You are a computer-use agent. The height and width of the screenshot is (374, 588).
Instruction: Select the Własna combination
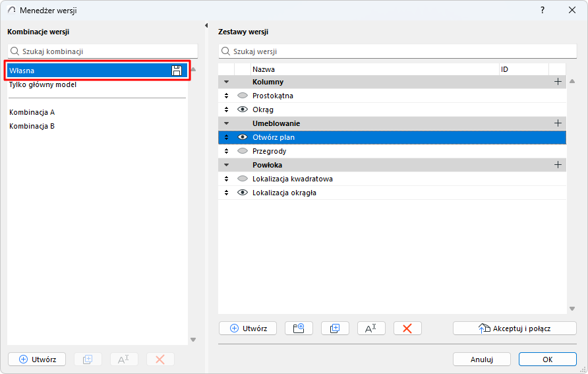tap(97, 71)
